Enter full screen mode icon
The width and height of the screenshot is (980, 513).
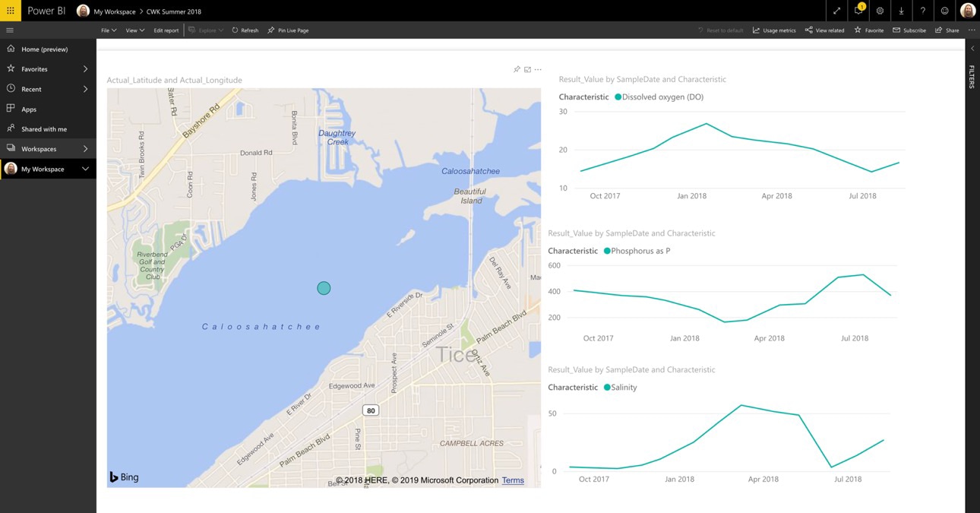(836, 11)
